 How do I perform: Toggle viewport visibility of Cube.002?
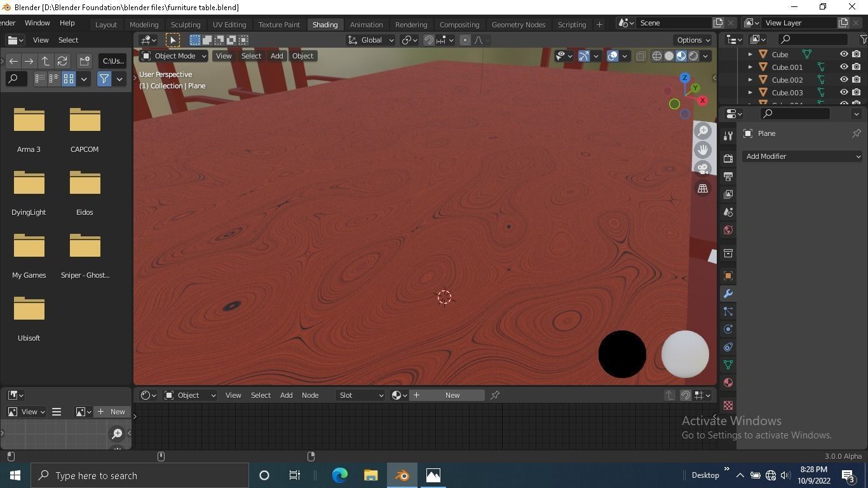coord(844,80)
